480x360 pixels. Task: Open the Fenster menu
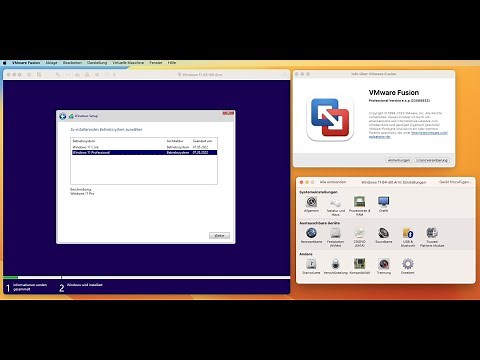[x=156, y=63]
